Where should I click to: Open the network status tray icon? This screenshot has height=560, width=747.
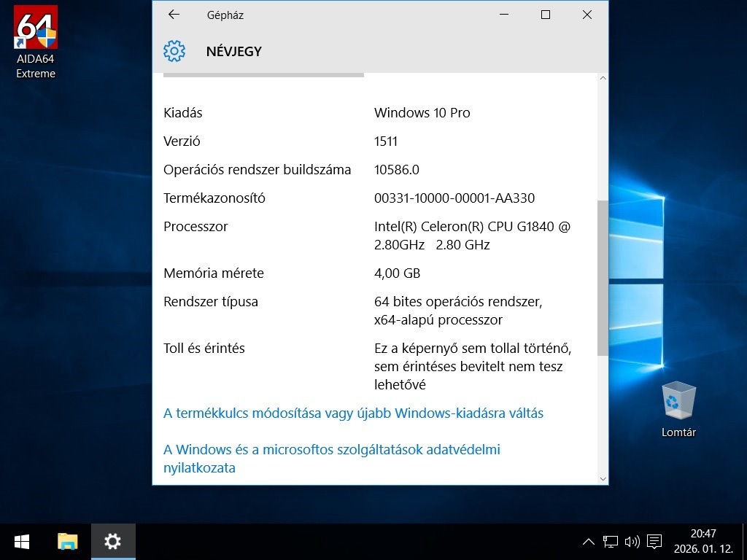[611, 542]
